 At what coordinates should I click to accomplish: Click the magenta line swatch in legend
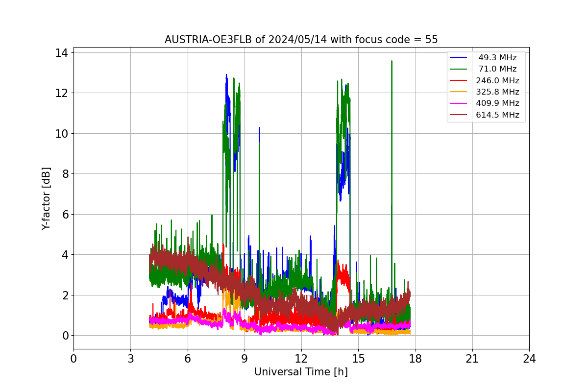point(459,103)
